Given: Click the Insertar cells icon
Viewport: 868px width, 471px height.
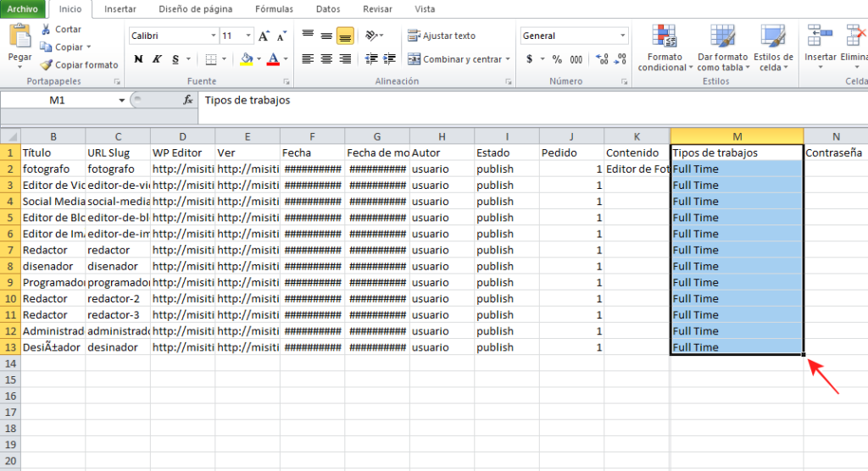Looking at the screenshot, I should click(820, 36).
